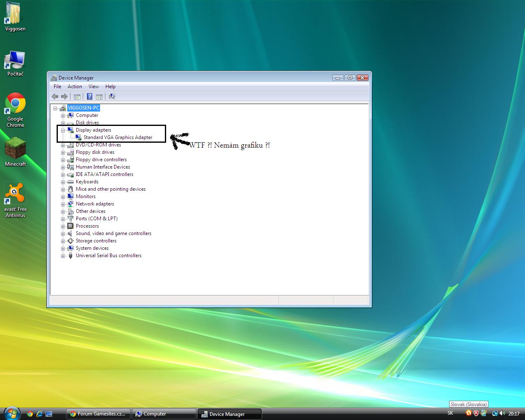Click the Forward arrow toolbar icon
525x420 pixels.
point(64,96)
